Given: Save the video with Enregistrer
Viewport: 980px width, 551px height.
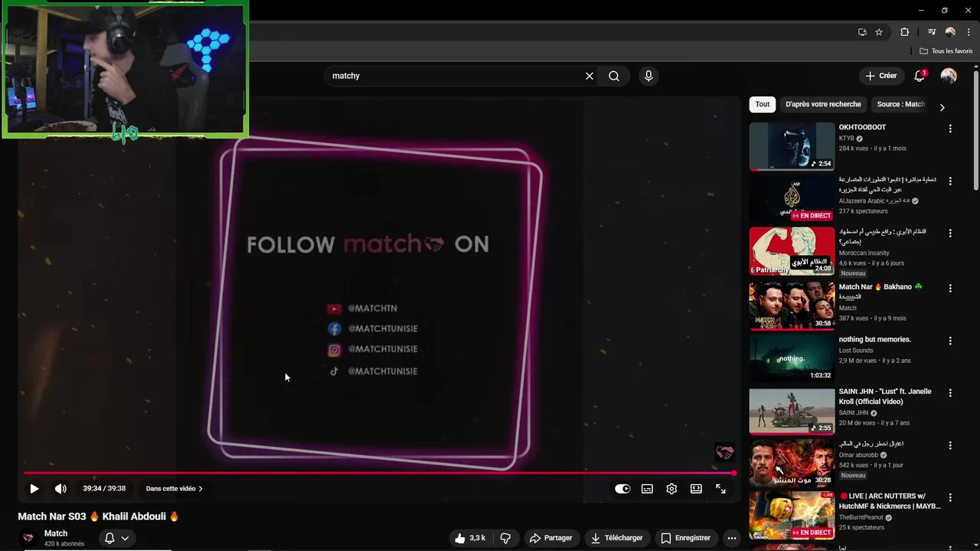Looking at the screenshot, I should 685,538.
